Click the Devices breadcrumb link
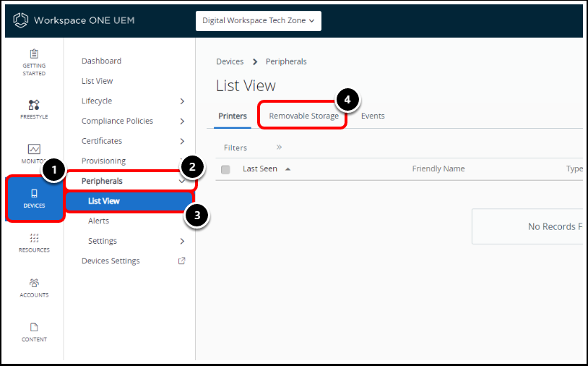The image size is (588, 366). click(230, 61)
